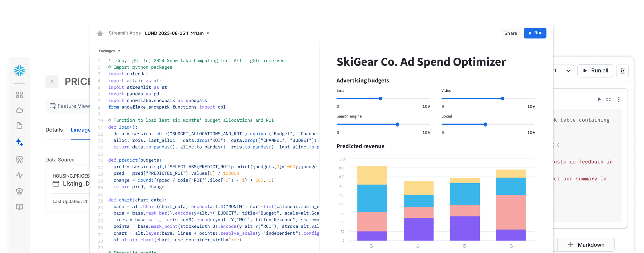
Task: Click the 'SkiGear Co. Ad Spend Optimizer' title
Action: coord(421,62)
